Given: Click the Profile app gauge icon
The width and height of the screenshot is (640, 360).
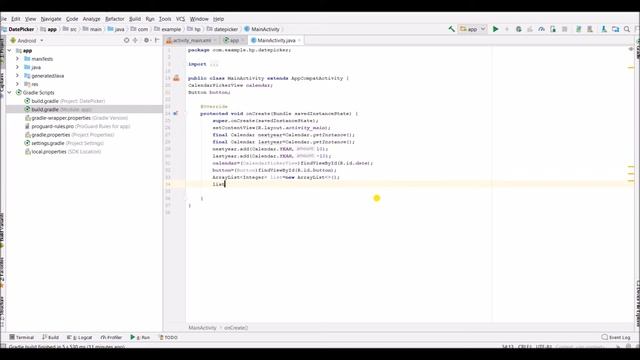Looking at the screenshot, I should [x=541, y=29].
